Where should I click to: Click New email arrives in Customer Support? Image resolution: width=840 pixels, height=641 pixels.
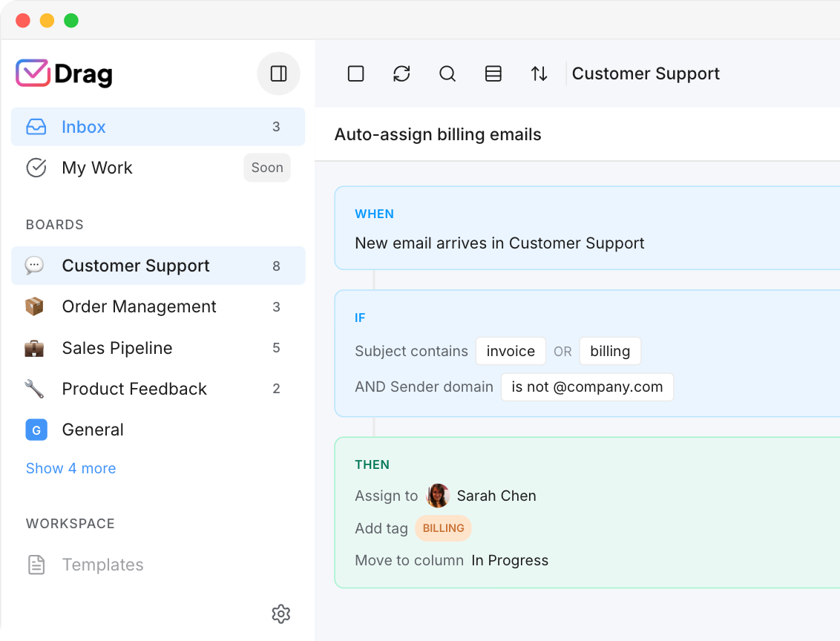pos(499,243)
